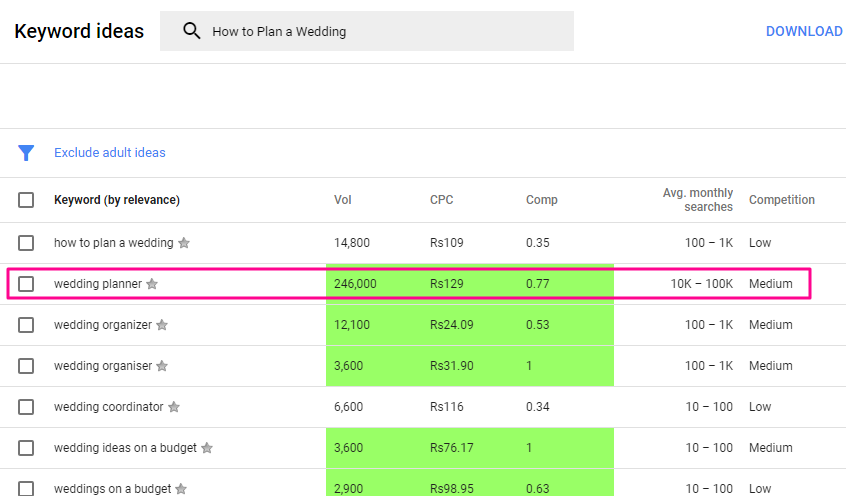Click the blue filter funnel icon
The image size is (846, 496).
tap(26, 153)
